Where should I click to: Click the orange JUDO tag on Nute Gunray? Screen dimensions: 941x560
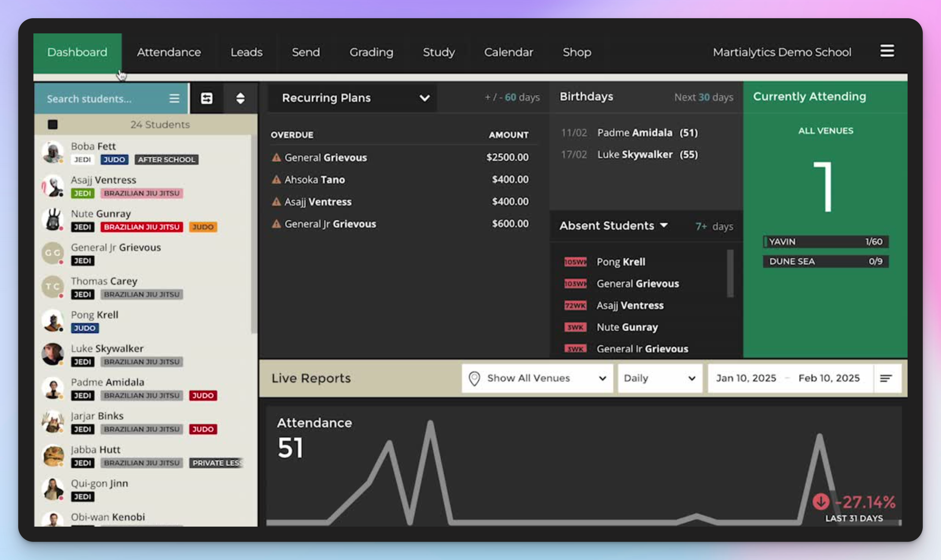[x=203, y=227]
